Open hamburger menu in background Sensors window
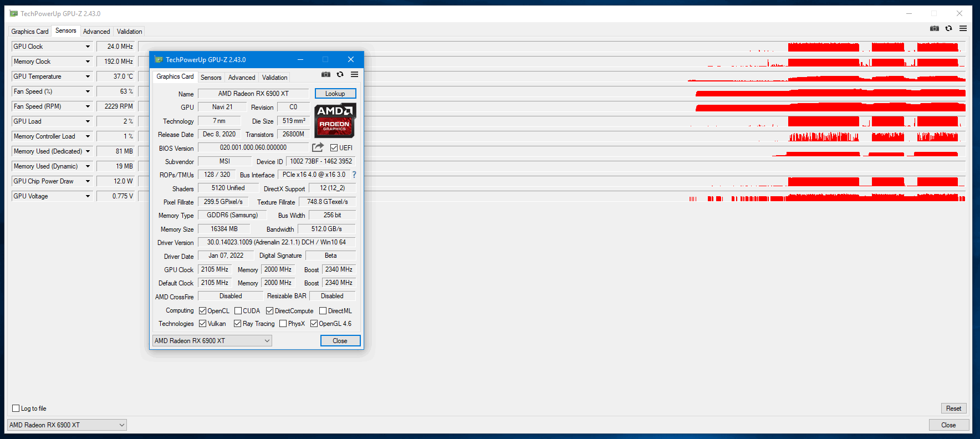 [963, 28]
